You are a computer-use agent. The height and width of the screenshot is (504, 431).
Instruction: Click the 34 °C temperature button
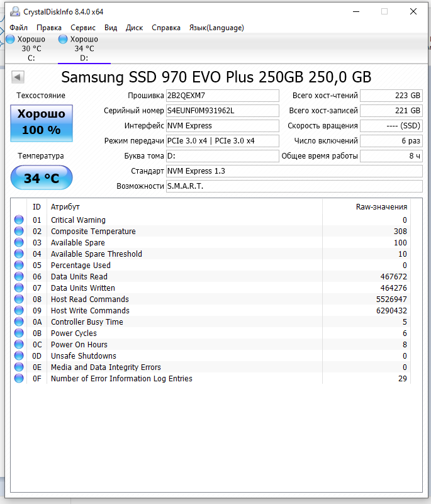(42, 177)
